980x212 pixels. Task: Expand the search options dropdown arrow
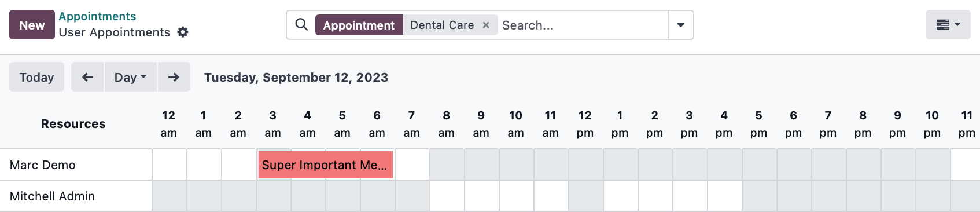point(681,25)
